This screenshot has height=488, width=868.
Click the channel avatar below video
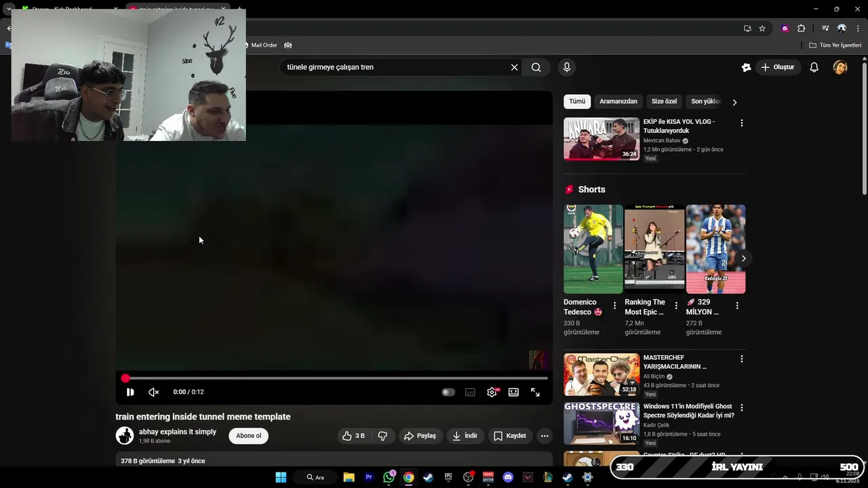pos(125,436)
